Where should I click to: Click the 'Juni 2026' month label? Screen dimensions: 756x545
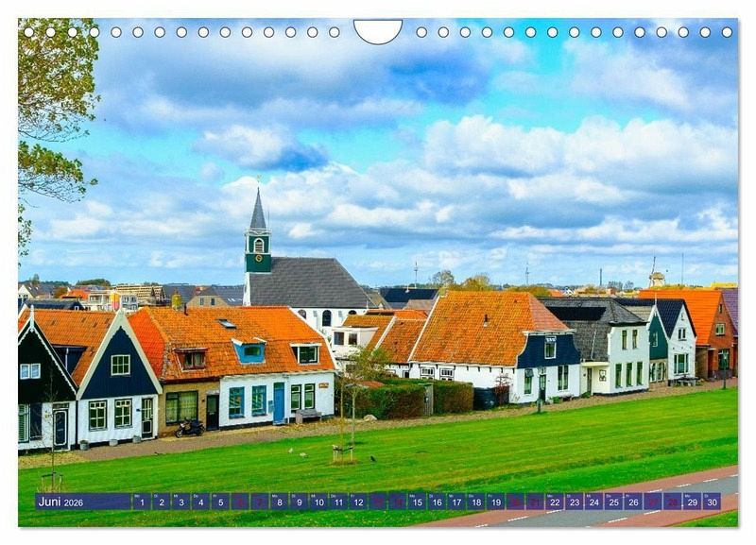tap(60, 502)
